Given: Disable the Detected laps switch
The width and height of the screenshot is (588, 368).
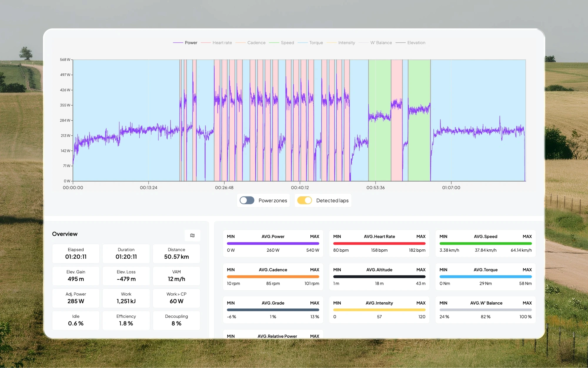Looking at the screenshot, I should click(x=304, y=200).
